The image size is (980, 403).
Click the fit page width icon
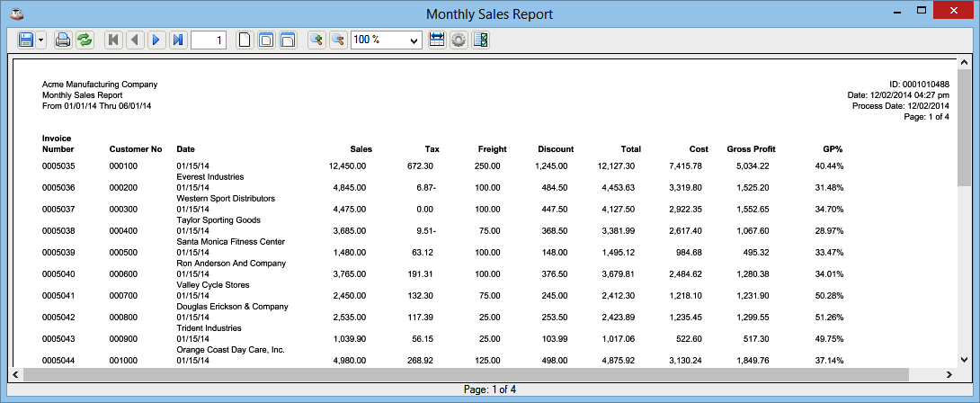(437, 40)
